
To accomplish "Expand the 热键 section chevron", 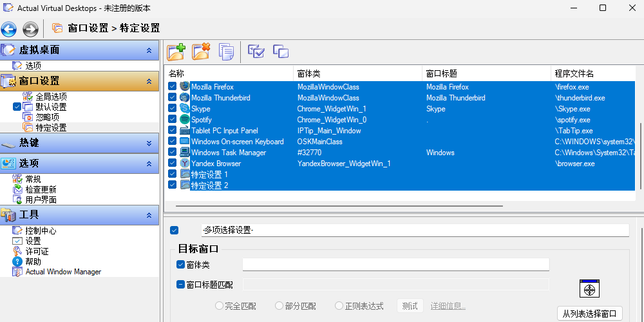I will tap(149, 143).
